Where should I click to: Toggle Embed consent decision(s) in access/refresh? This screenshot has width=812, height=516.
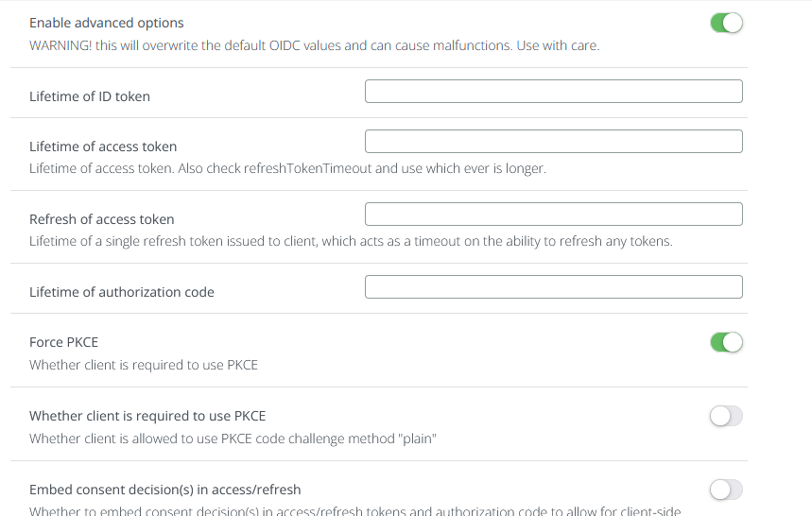click(726, 490)
